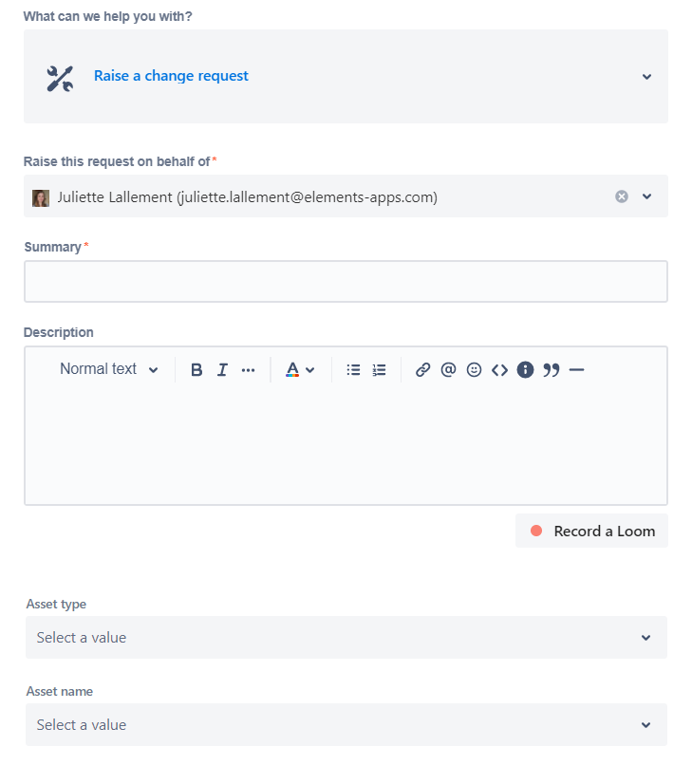Create a bulleted list in the description
The image size is (692, 784).
point(352,369)
